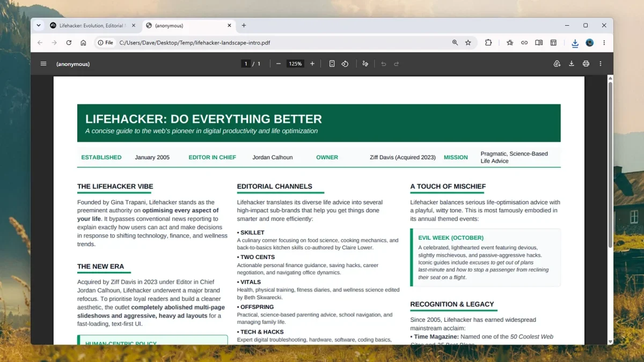Click the Ziff Davis (Acquired 2023) text
This screenshot has height=362, width=644.
(402, 158)
